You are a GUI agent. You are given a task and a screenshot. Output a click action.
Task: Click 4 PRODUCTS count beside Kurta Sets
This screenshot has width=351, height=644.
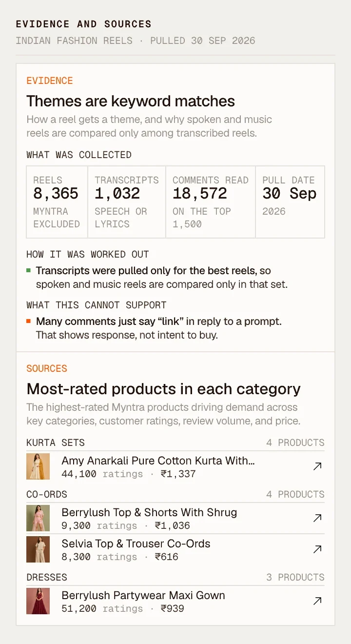tap(295, 443)
